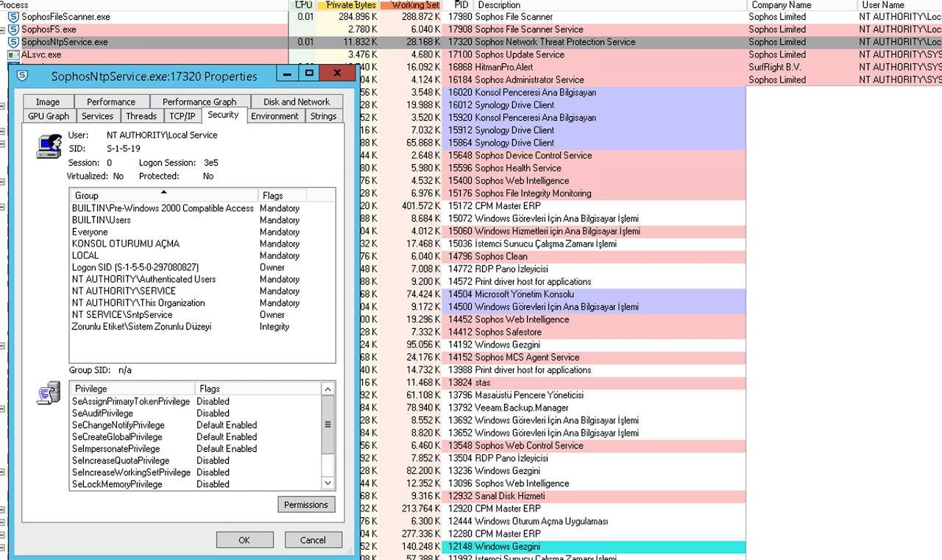Maximize the Properties dialog window

(x=310, y=73)
